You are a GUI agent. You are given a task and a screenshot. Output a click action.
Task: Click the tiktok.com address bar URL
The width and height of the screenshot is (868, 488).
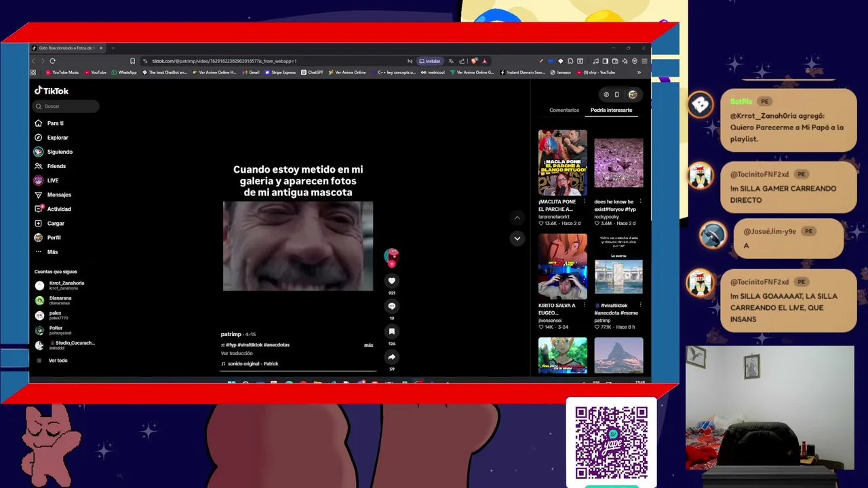point(224,61)
